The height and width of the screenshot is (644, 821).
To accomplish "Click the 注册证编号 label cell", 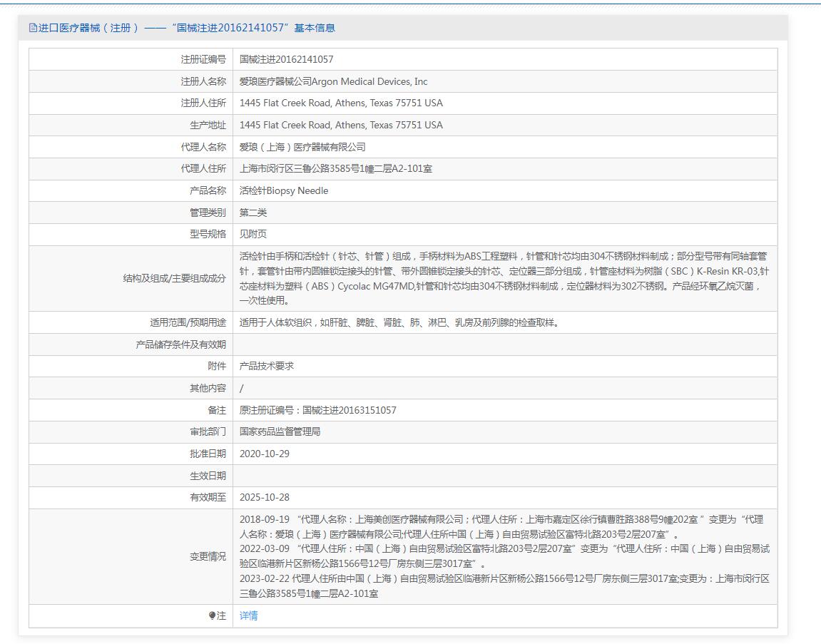I will (x=131, y=59).
